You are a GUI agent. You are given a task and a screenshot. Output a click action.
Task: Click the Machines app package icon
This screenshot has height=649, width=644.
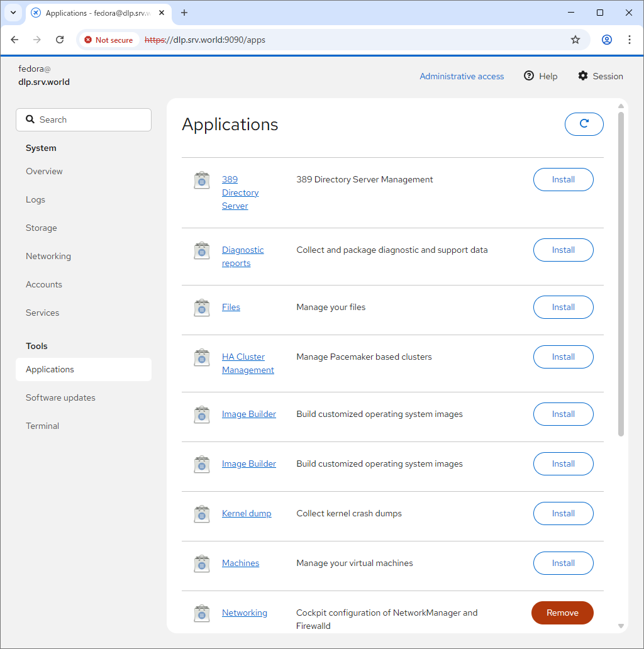tap(201, 563)
